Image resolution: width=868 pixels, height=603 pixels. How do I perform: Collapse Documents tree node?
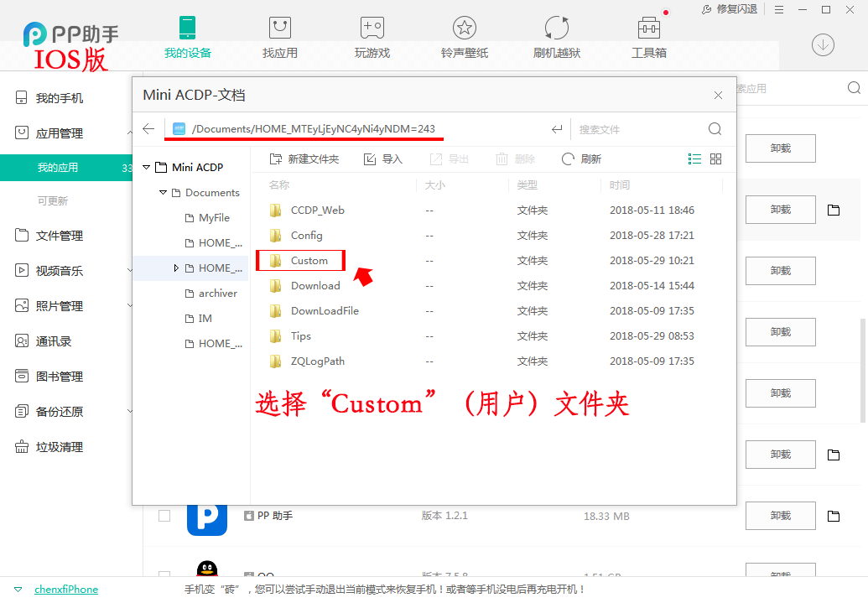pos(163,193)
